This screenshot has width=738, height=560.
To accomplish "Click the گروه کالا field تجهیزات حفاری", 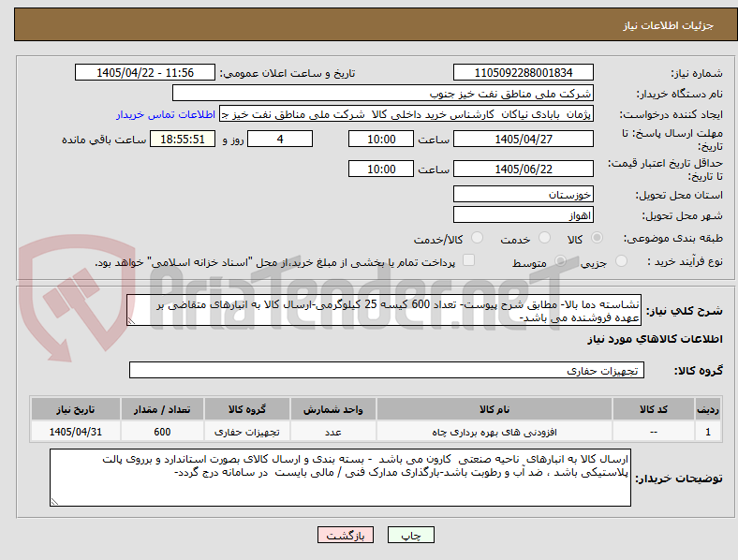I will [387, 370].
